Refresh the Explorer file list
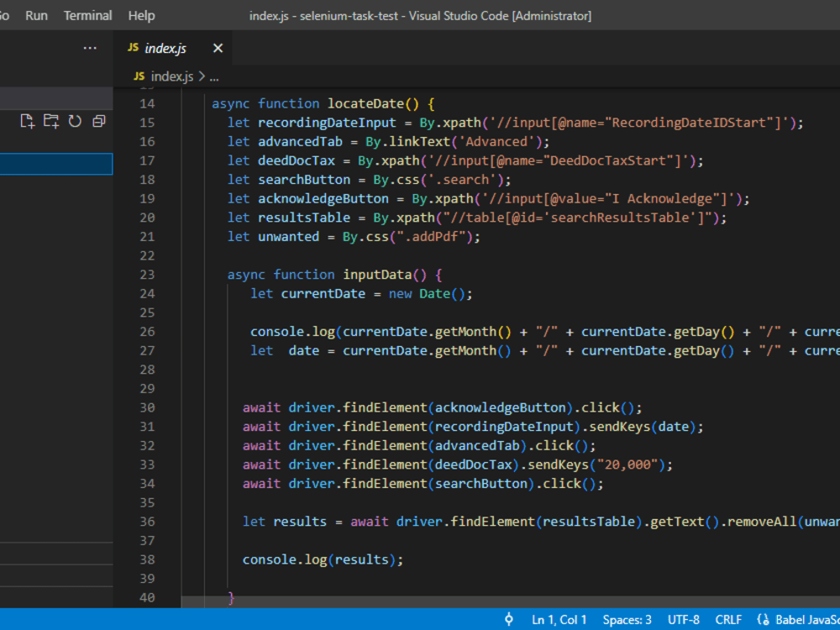Screen dimensions: 840x630 [75, 121]
